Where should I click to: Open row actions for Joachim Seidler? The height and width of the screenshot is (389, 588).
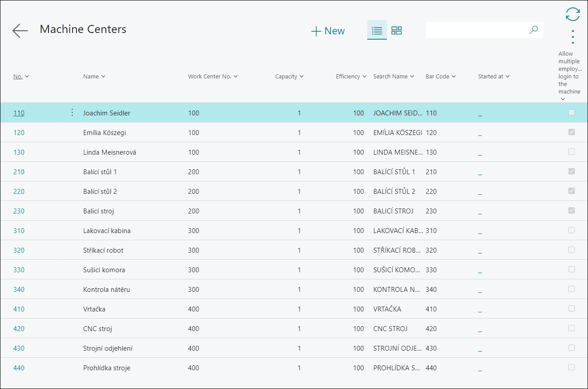click(x=72, y=113)
